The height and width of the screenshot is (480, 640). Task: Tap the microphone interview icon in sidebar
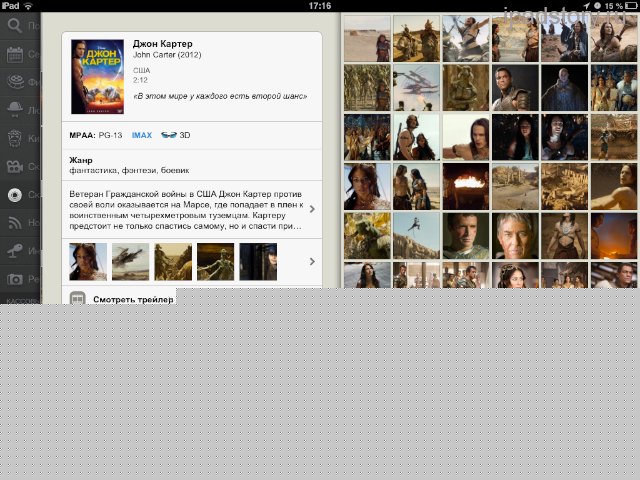(x=15, y=251)
